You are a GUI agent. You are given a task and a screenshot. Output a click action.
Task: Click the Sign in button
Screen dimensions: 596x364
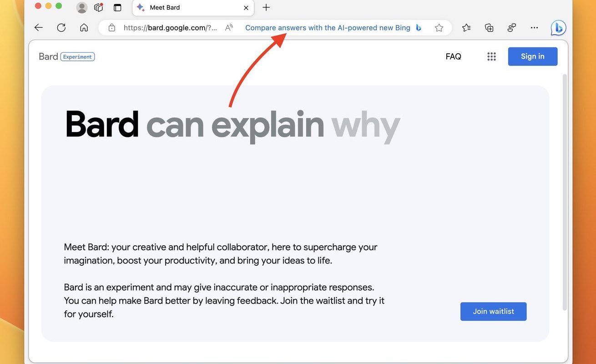tap(533, 56)
